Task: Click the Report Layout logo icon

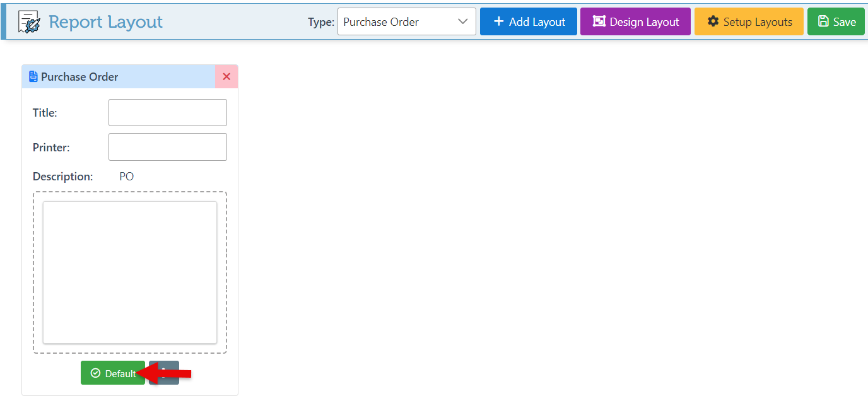Action: 29,22
